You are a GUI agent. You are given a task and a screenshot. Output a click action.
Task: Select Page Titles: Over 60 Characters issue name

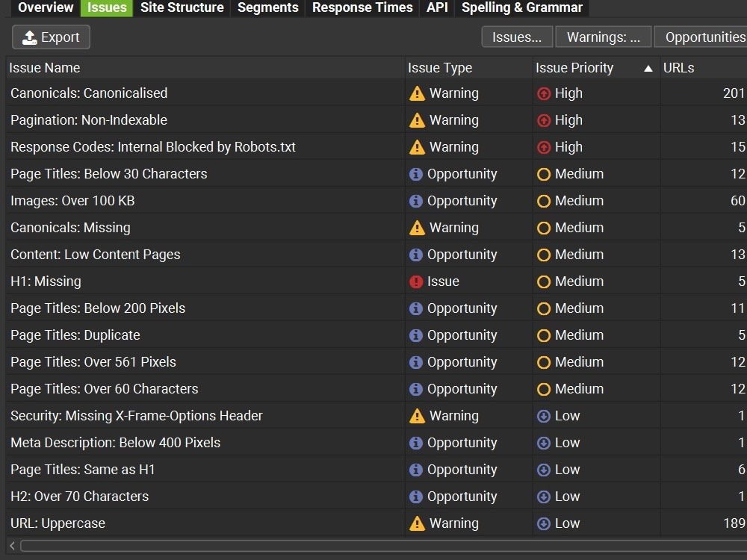click(x=105, y=389)
